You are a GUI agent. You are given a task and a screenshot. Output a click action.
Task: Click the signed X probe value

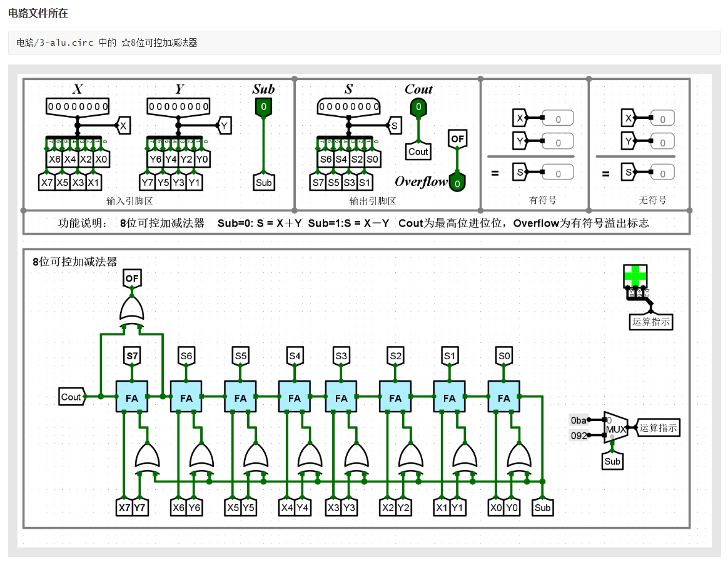[558, 118]
